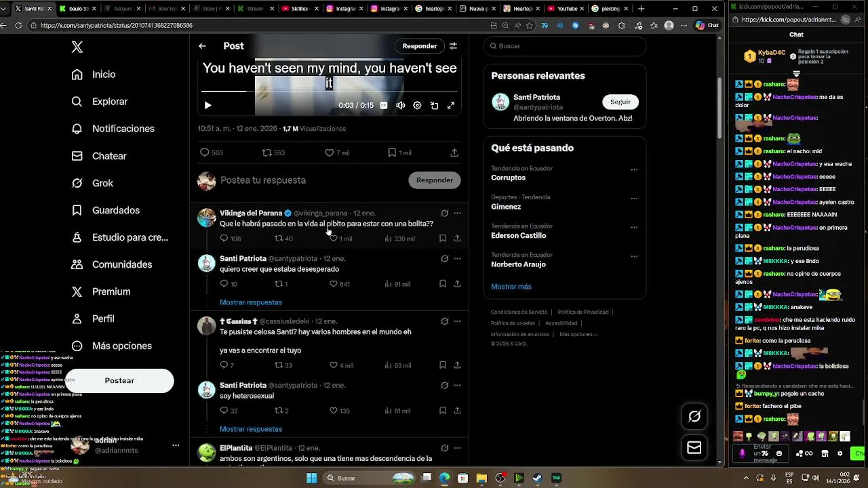
Task: Open OBS Studio from the taskbar
Action: click(x=500, y=478)
